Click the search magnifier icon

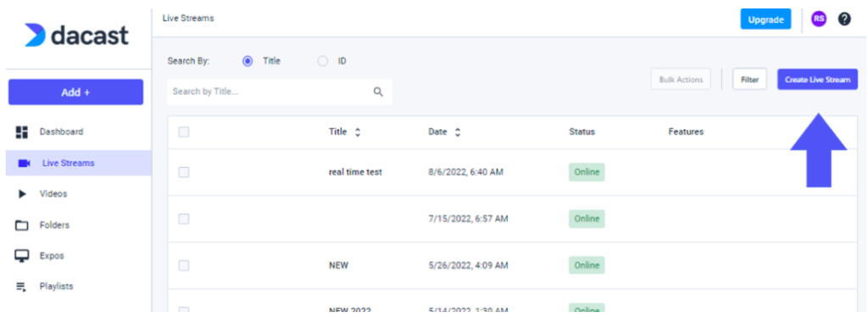click(x=378, y=92)
